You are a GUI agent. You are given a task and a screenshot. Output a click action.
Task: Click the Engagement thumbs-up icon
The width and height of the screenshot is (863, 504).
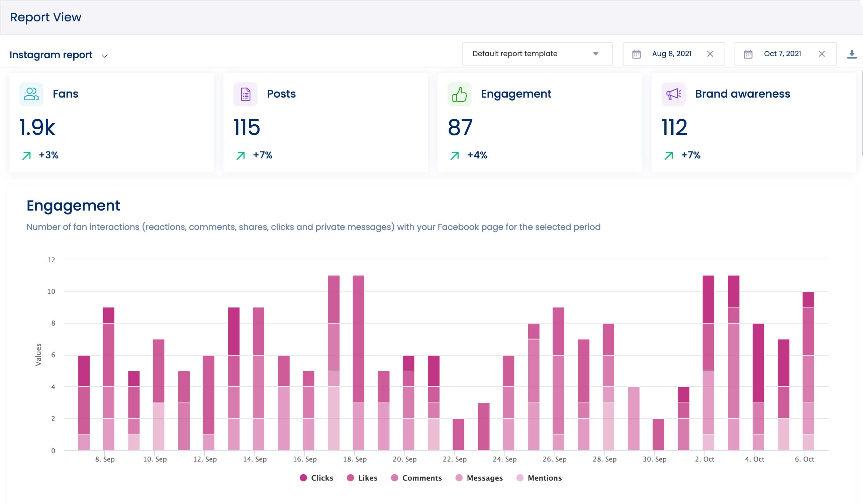pyautogui.click(x=459, y=94)
